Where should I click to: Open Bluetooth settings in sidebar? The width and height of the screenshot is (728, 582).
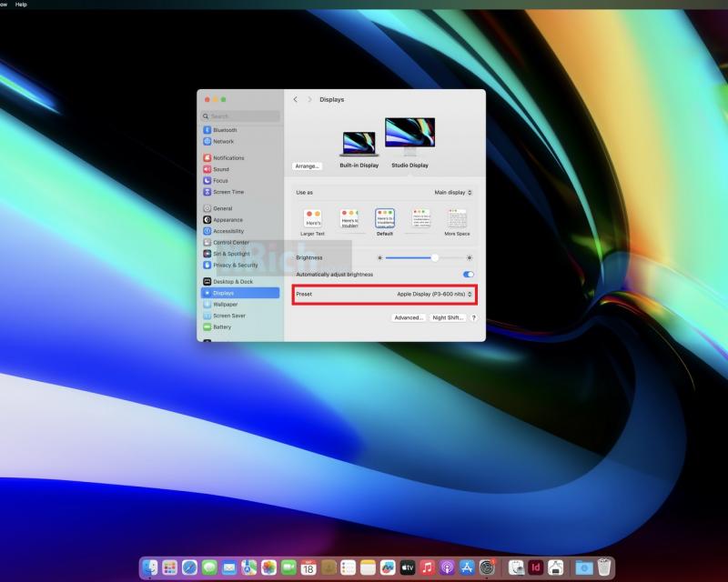[x=224, y=130]
